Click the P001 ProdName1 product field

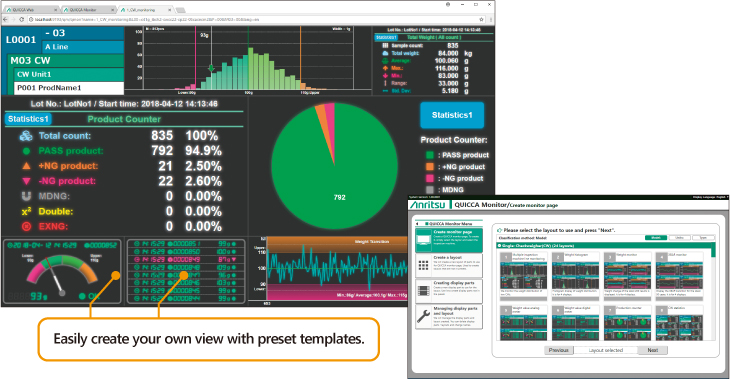(69, 88)
